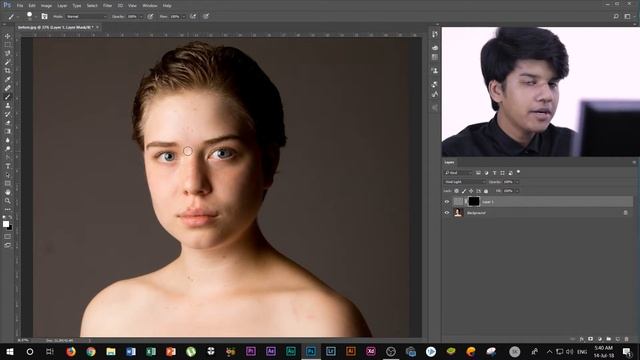Open the layer Fill dropdown arrow
640x360 pixels.
click(517, 191)
